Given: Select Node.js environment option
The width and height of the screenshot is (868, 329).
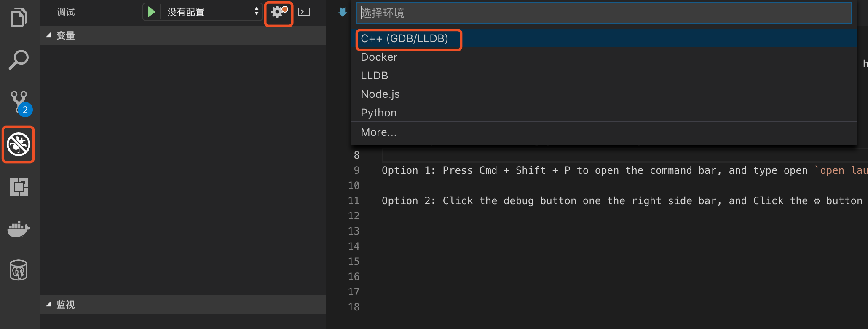Looking at the screenshot, I should pyautogui.click(x=604, y=94).
